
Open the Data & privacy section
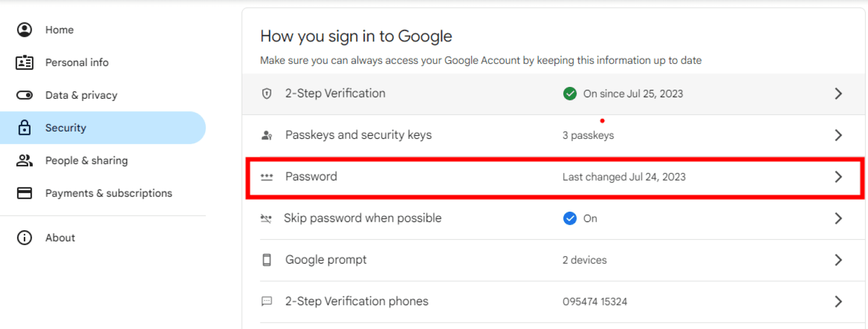(x=81, y=95)
